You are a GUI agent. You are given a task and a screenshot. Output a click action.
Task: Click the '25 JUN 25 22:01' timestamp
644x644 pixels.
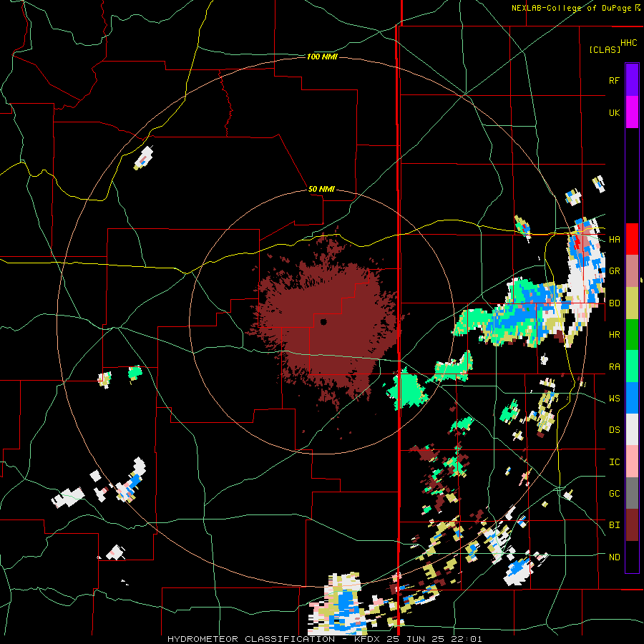click(x=434, y=639)
